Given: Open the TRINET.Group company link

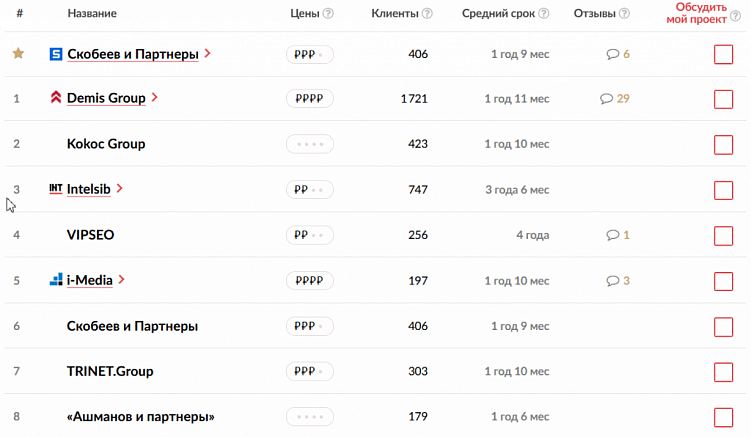Looking at the screenshot, I should click(110, 371).
